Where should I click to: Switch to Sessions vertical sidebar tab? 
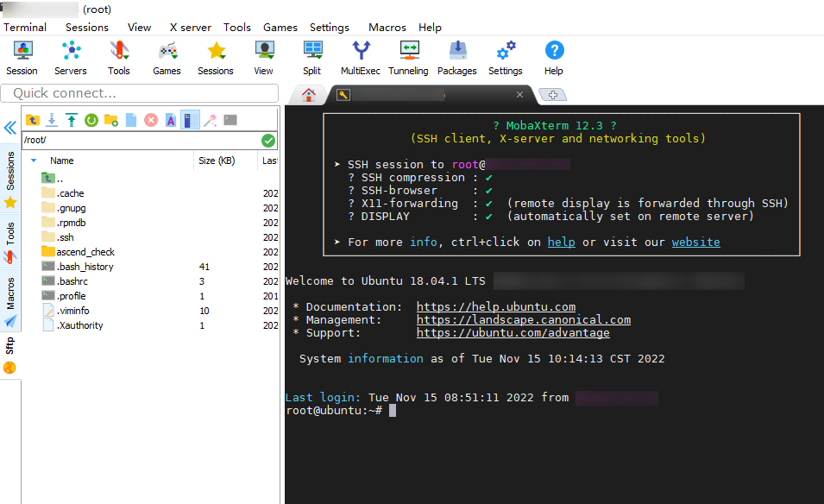tap(10, 180)
